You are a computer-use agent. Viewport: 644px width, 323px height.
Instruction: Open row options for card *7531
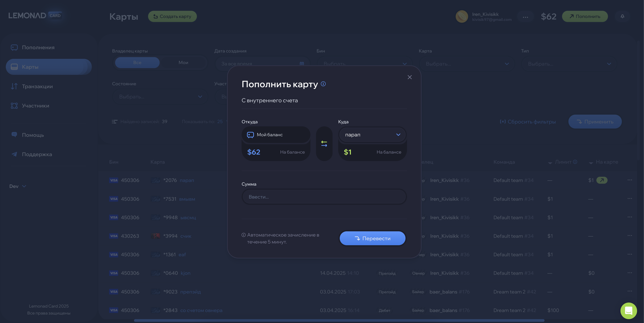(x=630, y=199)
